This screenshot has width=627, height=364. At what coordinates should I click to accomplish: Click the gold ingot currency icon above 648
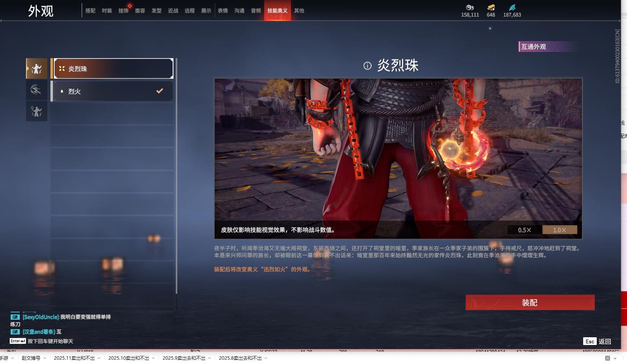point(491,7)
